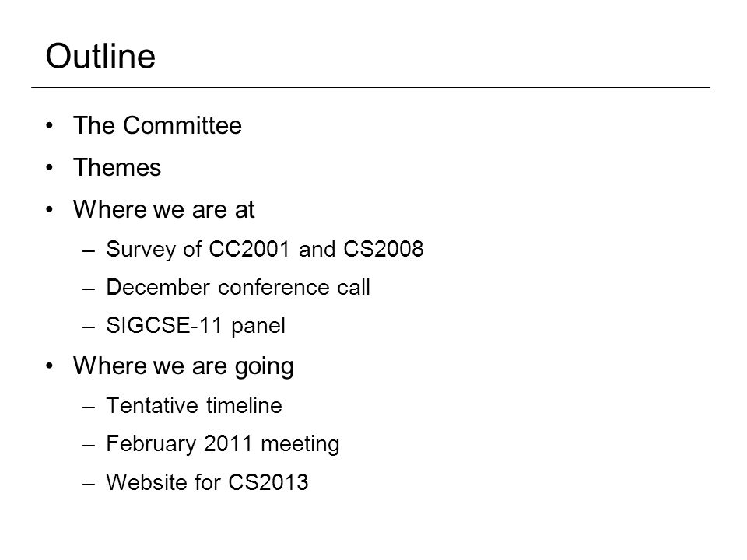Click The Committee bullet text
This screenshot has width=747, height=560.
(157, 126)
